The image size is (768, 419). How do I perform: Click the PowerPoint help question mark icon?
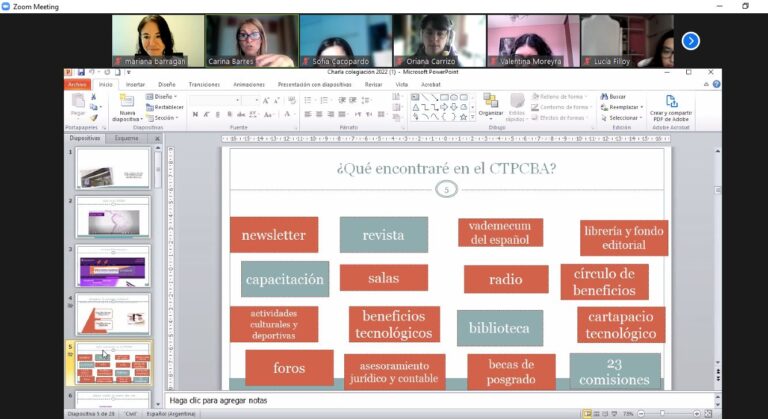(x=716, y=84)
